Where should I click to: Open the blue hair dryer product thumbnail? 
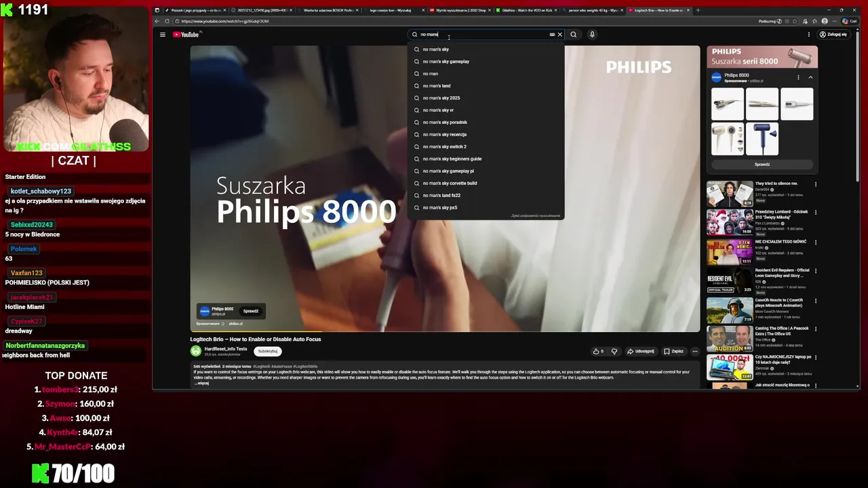762,140
